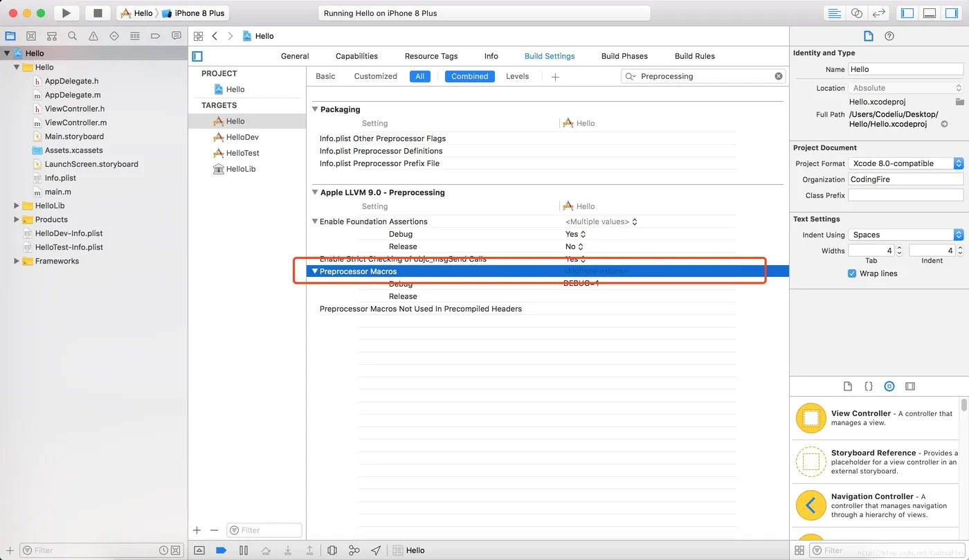This screenshot has height=560, width=969.
Task: Run the Hello scheme with Play button
Action: 66,13
